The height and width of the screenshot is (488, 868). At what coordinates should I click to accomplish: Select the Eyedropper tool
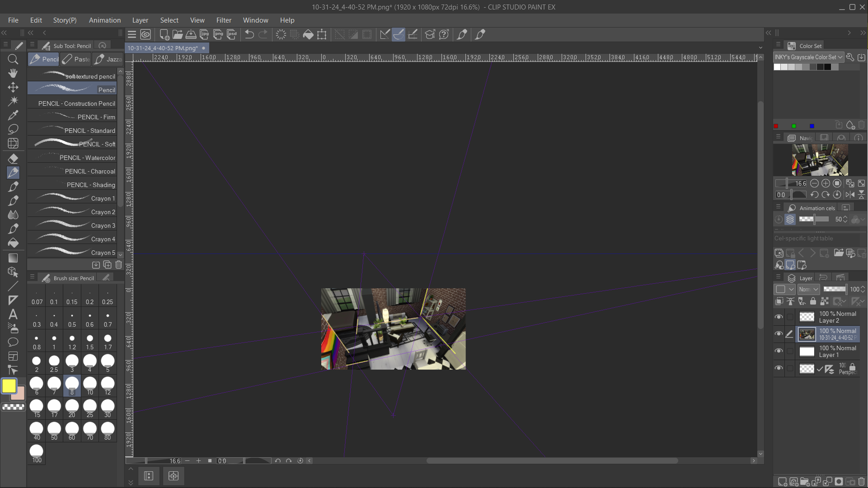coord(13,115)
